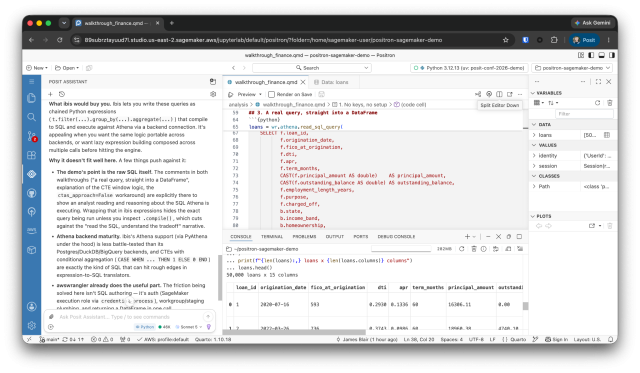
Task: Focus the Ask Posit Assistant input
Action: pyautogui.click(x=129, y=317)
